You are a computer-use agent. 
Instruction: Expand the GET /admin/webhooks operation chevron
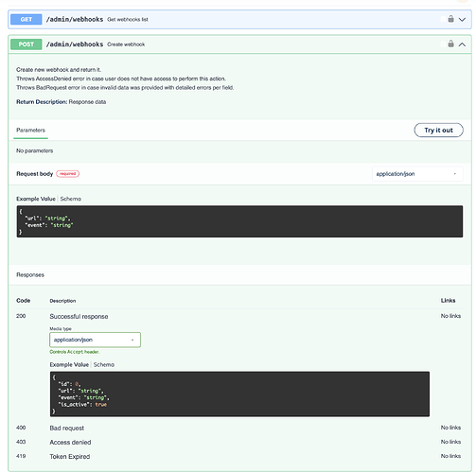tap(462, 20)
